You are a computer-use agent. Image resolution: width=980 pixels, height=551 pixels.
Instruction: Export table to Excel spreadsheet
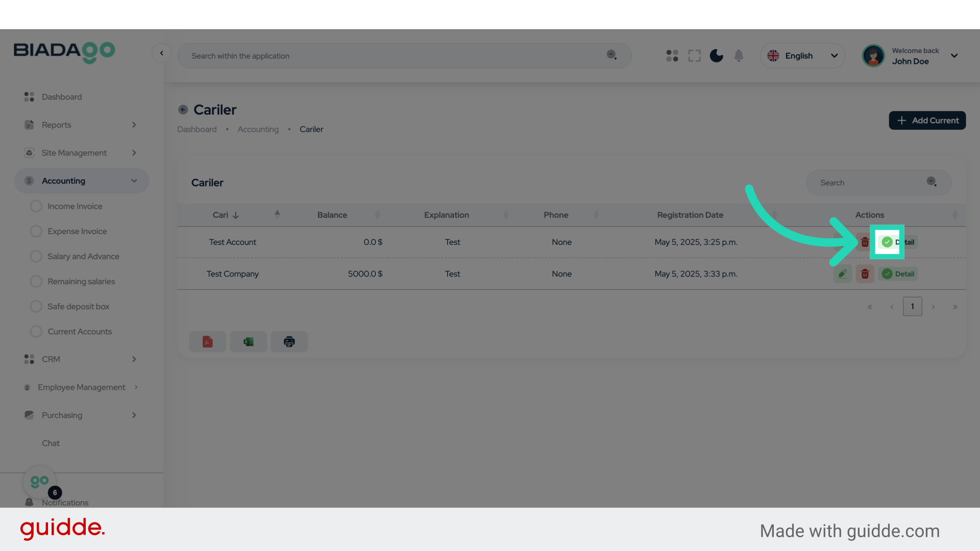248,342
